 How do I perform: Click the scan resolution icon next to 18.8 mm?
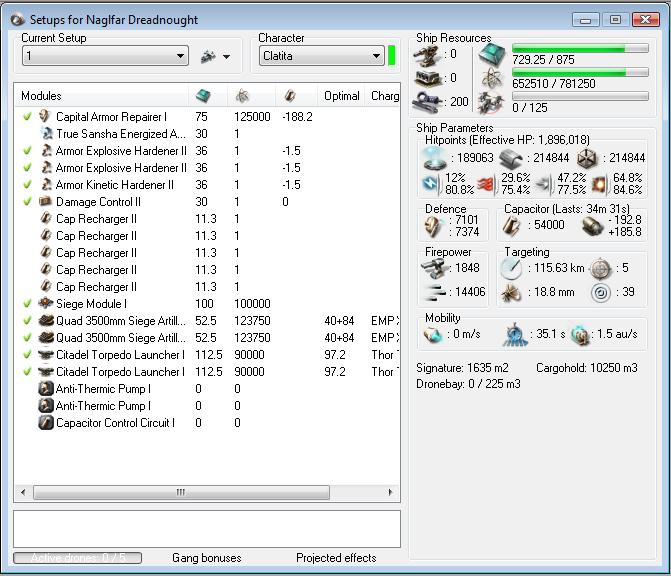coord(511,293)
